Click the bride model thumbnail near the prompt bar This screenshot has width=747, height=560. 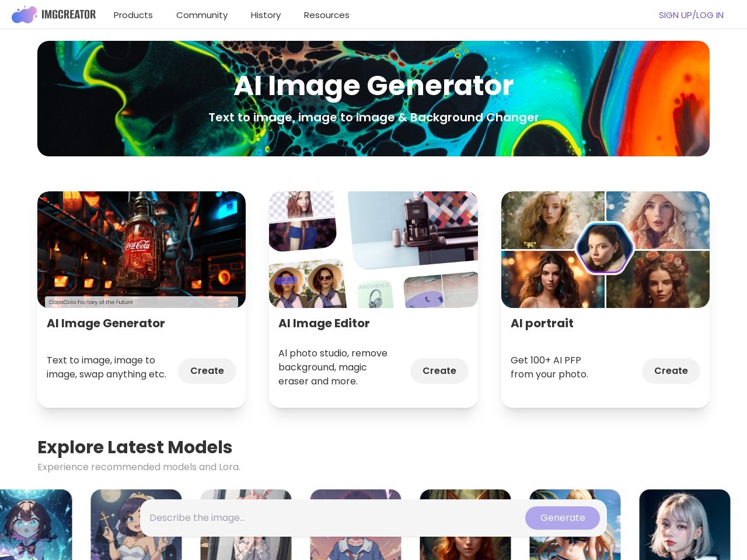point(136,524)
